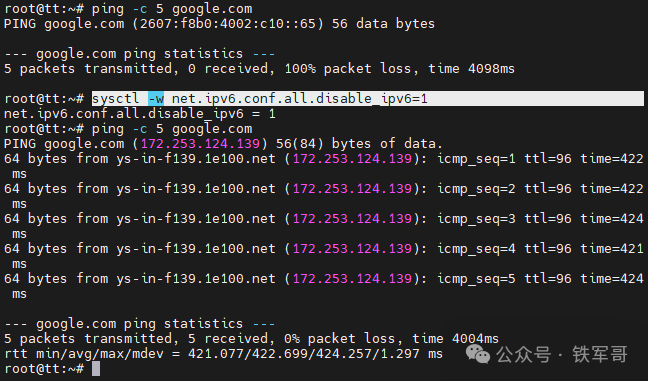649x381 pixels.
Task: Click the icmp_seq=1 reply IP address
Action: [352, 158]
